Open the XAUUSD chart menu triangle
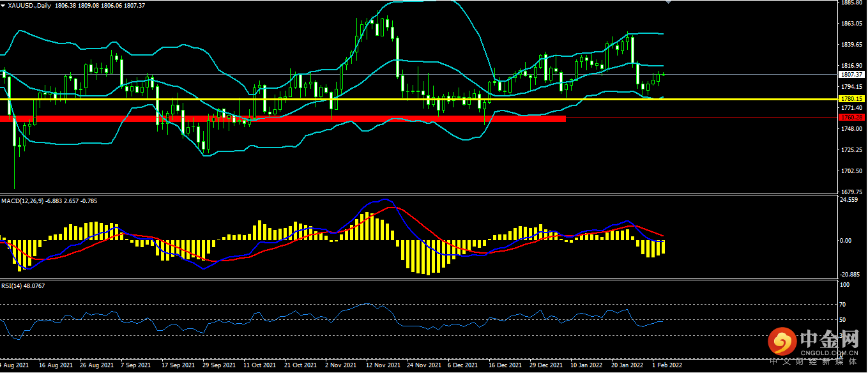 [3, 5]
